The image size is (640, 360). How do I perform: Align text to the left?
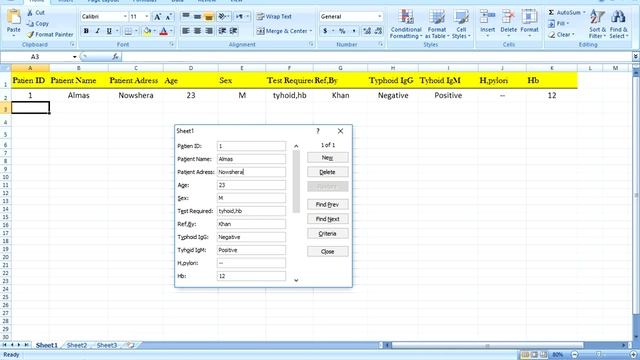tap(186, 31)
